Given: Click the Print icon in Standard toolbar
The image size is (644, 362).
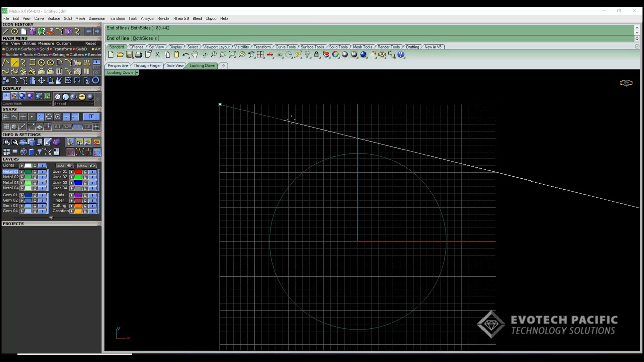Looking at the screenshot, I should 138,54.
